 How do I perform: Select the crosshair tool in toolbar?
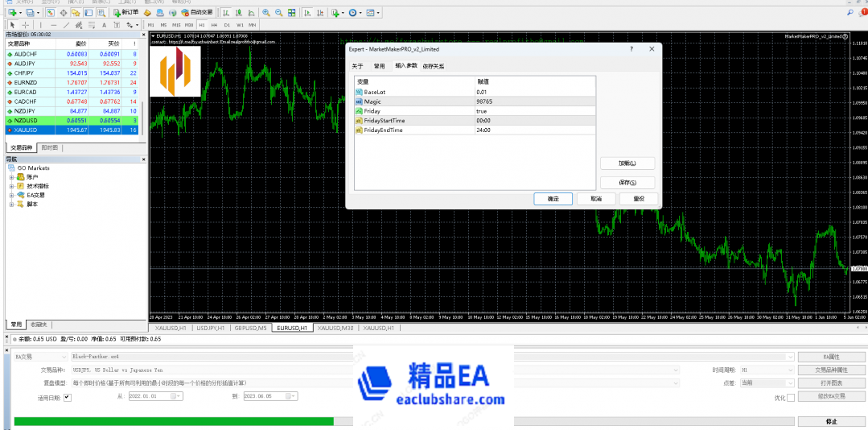click(x=25, y=25)
